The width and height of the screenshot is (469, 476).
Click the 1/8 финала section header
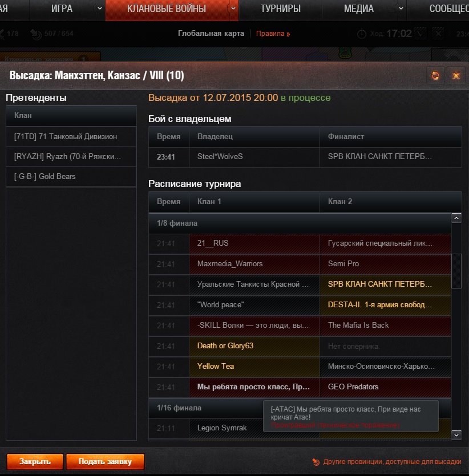(300, 223)
